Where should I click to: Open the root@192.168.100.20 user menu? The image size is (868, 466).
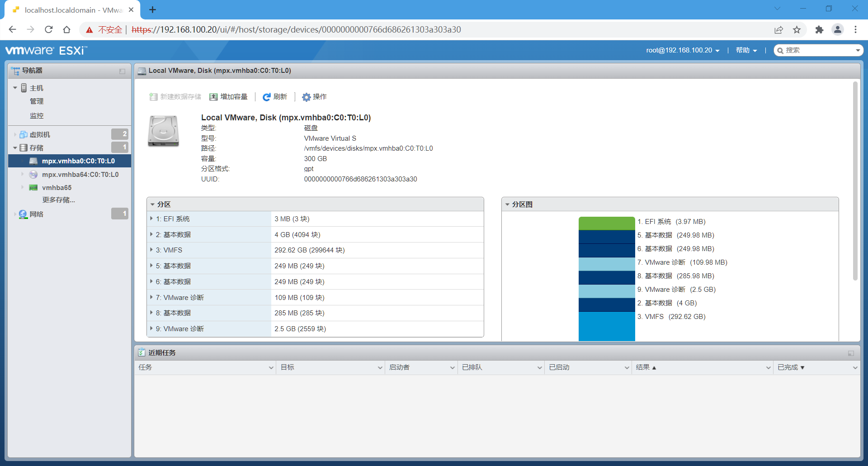[682, 50]
